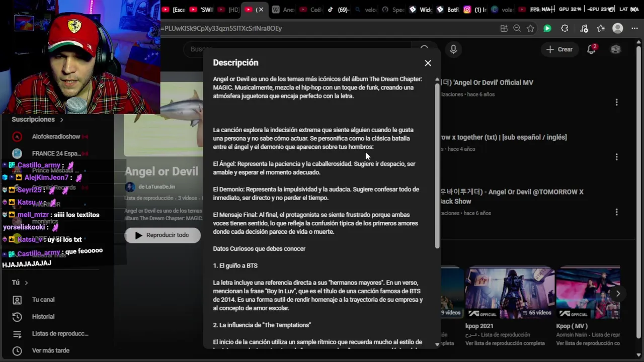The image size is (644, 362).
Task: Open the Kpop ( MV ) playlist thumbnail
Action: tap(588, 293)
